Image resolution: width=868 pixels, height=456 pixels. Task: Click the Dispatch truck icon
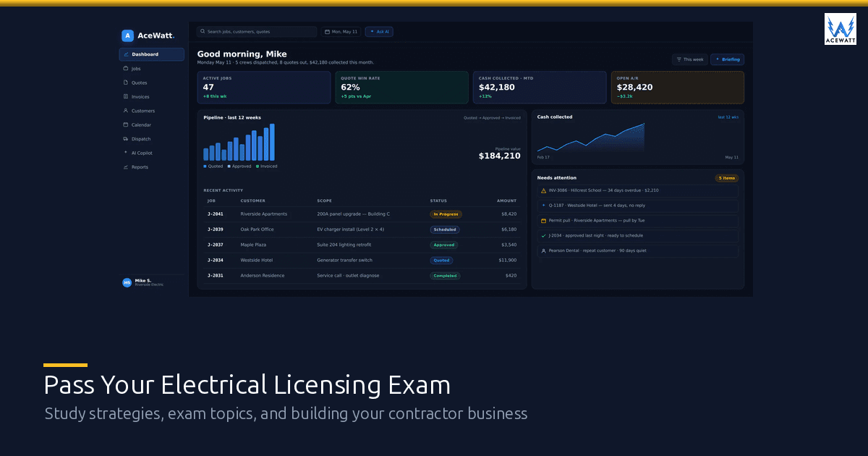tap(126, 139)
